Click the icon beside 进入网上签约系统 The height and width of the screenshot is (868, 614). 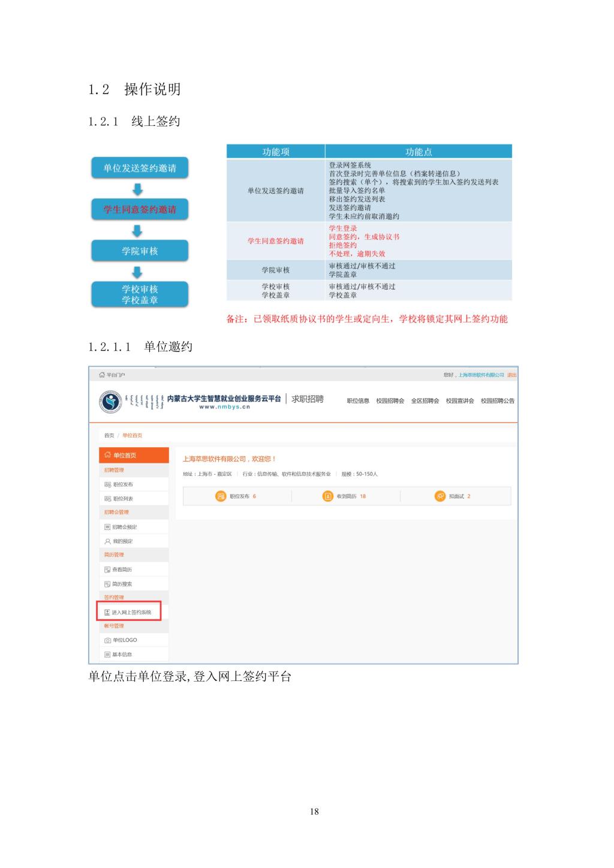click(108, 612)
